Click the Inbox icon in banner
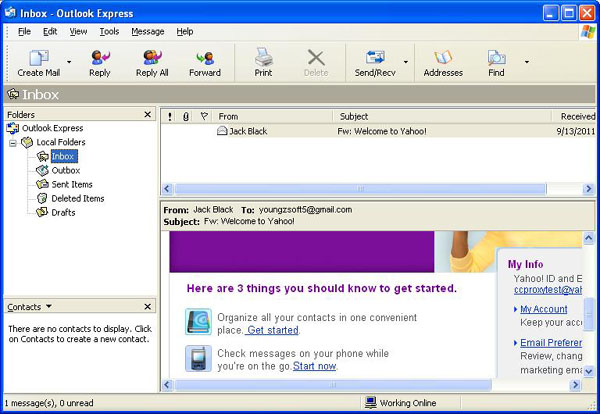The height and width of the screenshot is (414, 600). (x=13, y=94)
